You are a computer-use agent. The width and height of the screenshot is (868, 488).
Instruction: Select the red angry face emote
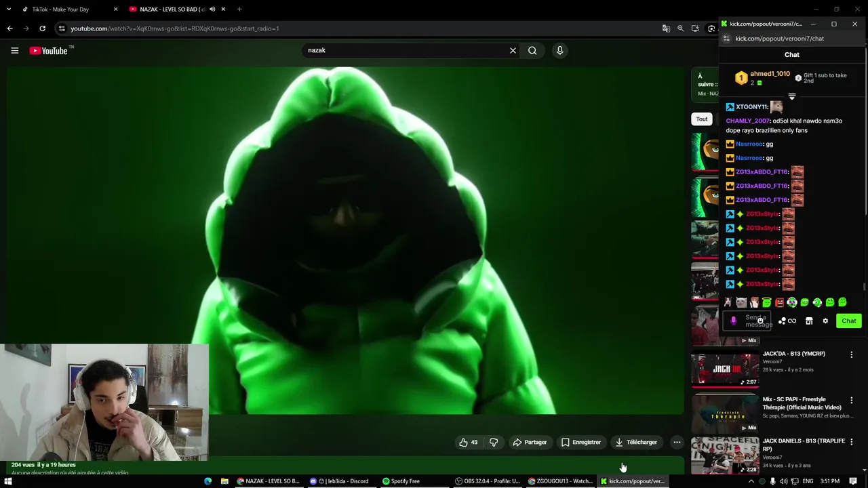779,302
